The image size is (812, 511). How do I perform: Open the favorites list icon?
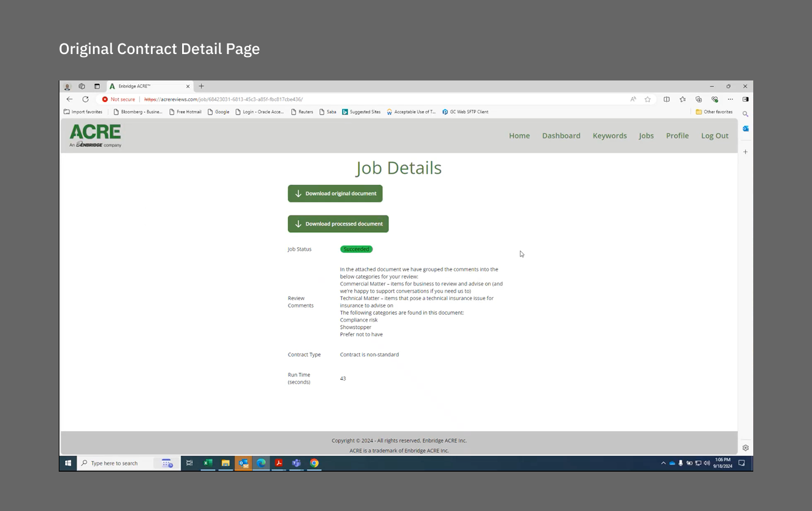[683, 99]
